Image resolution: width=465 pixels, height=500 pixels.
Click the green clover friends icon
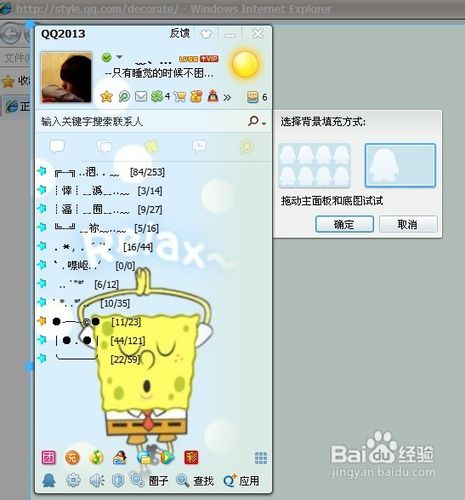[x=157, y=97]
